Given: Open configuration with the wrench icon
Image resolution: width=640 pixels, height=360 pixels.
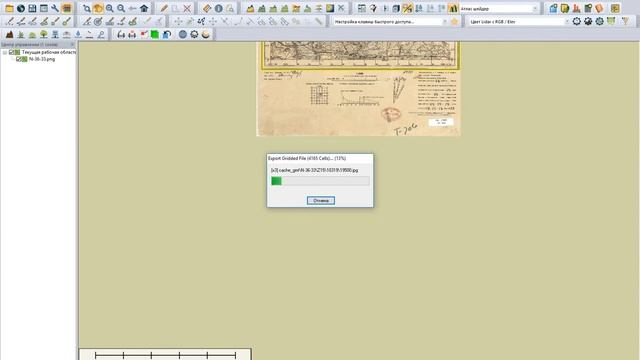Looking at the screenshot, I should pos(55,8).
